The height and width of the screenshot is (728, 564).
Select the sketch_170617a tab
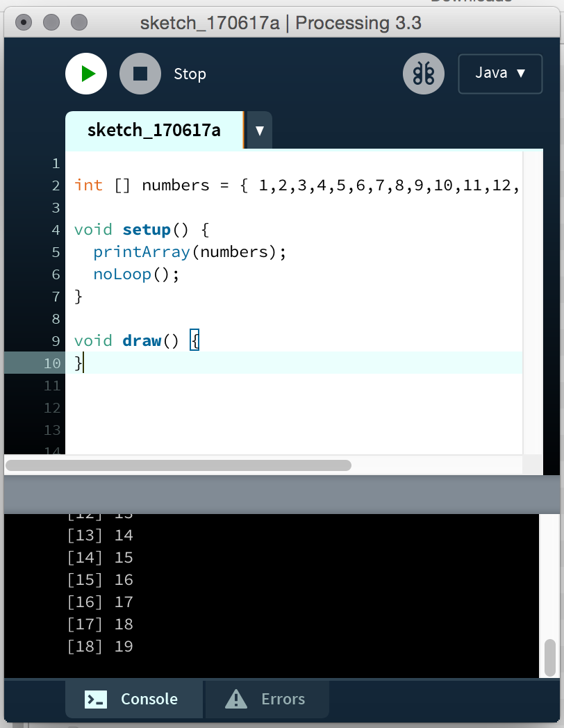(x=154, y=130)
